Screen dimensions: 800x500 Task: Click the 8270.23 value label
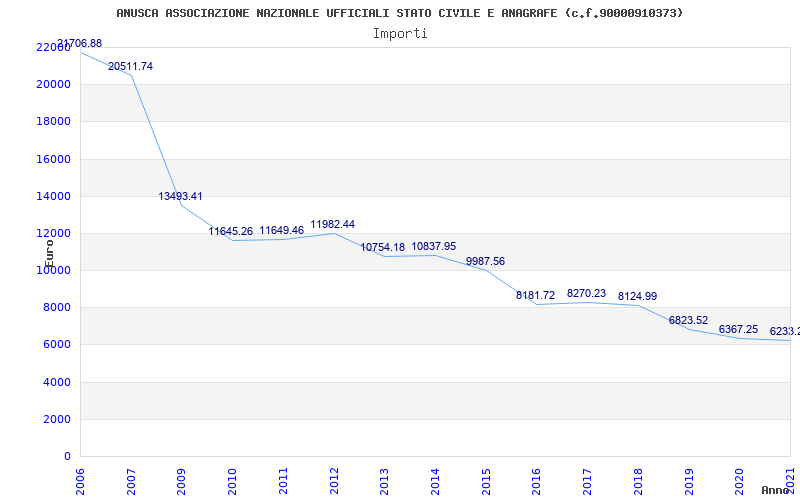[x=586, y=293]
